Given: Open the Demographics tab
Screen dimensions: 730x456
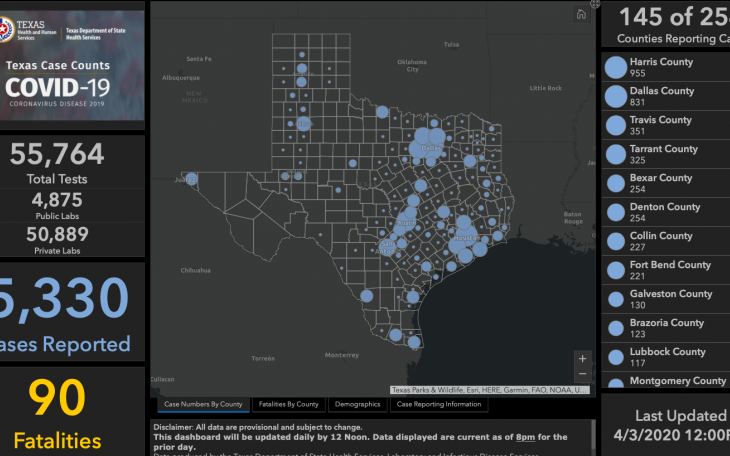Looking at the screenshot, I should [x=356, y=405].
